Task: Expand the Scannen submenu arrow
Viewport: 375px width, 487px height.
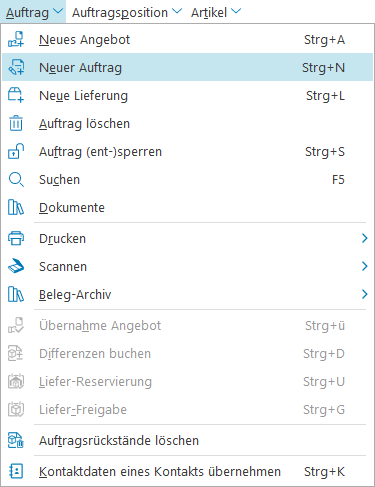Action: tap(364, 266)
